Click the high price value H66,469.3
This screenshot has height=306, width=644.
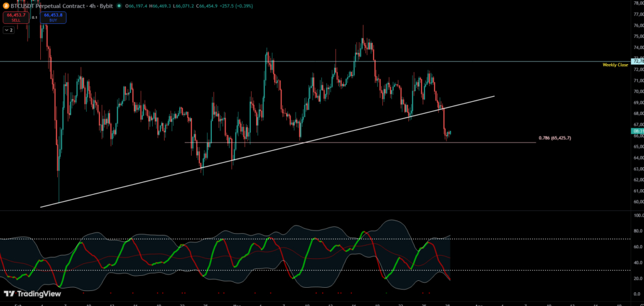tap(160, 6)
